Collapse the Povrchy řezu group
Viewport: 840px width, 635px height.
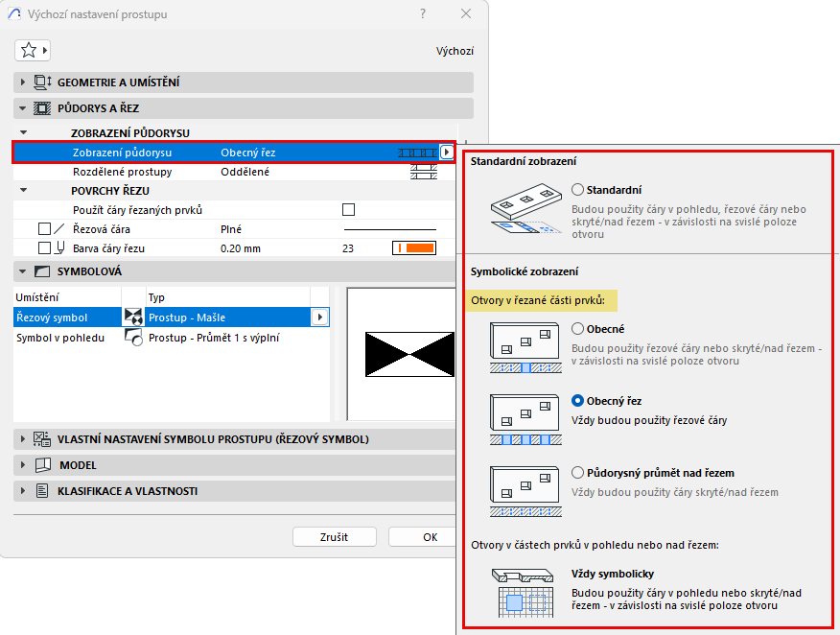coord(23,190)
